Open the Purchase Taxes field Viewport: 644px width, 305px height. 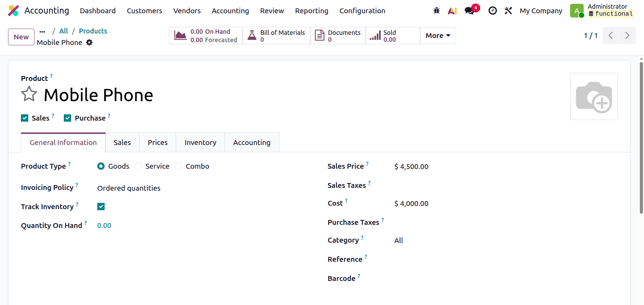coord(506,222)
